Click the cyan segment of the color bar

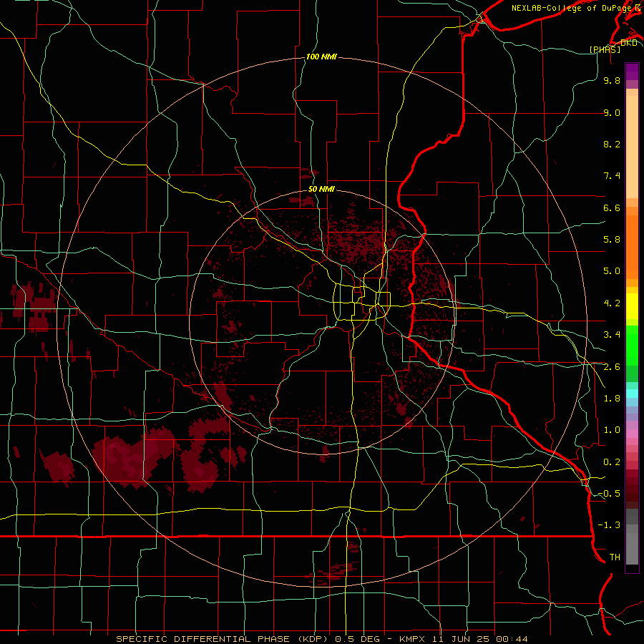pos(632,393)
